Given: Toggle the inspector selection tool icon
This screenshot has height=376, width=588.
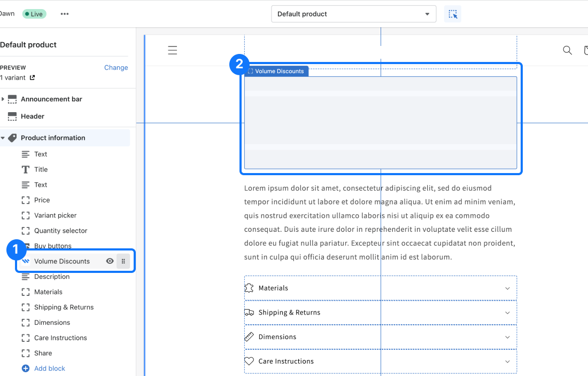Looking at the screenshot, I should click(x=453, y=14).
